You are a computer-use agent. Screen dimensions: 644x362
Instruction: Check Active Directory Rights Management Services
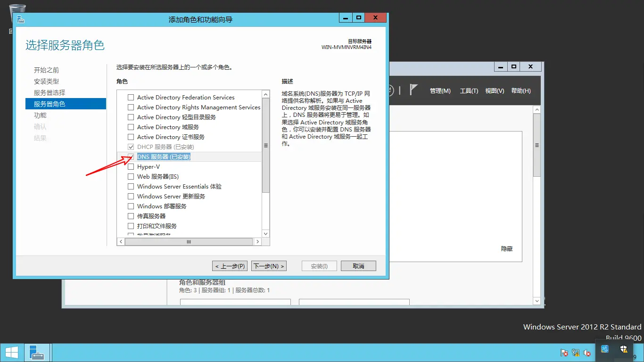131,107
